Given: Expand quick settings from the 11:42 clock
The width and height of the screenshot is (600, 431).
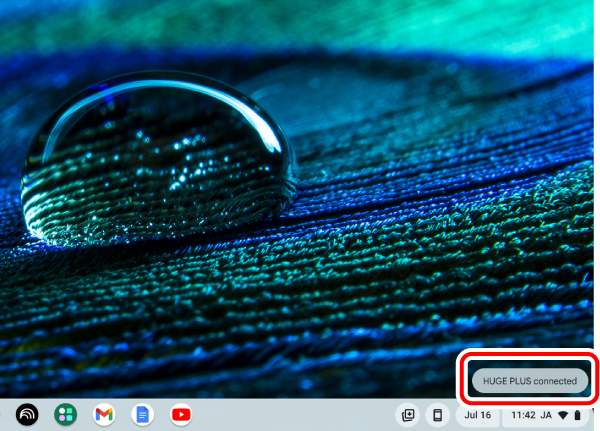Looking at the screenshot, I should (523, 415).
